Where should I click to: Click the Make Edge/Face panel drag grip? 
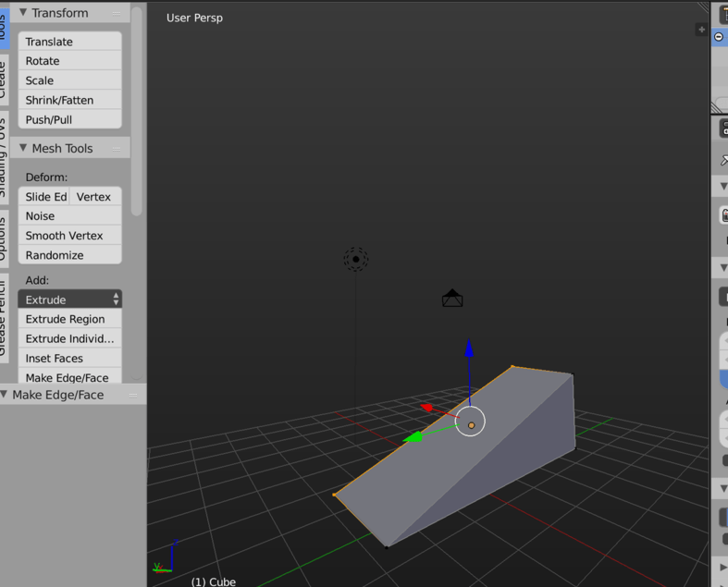(133, 396)
